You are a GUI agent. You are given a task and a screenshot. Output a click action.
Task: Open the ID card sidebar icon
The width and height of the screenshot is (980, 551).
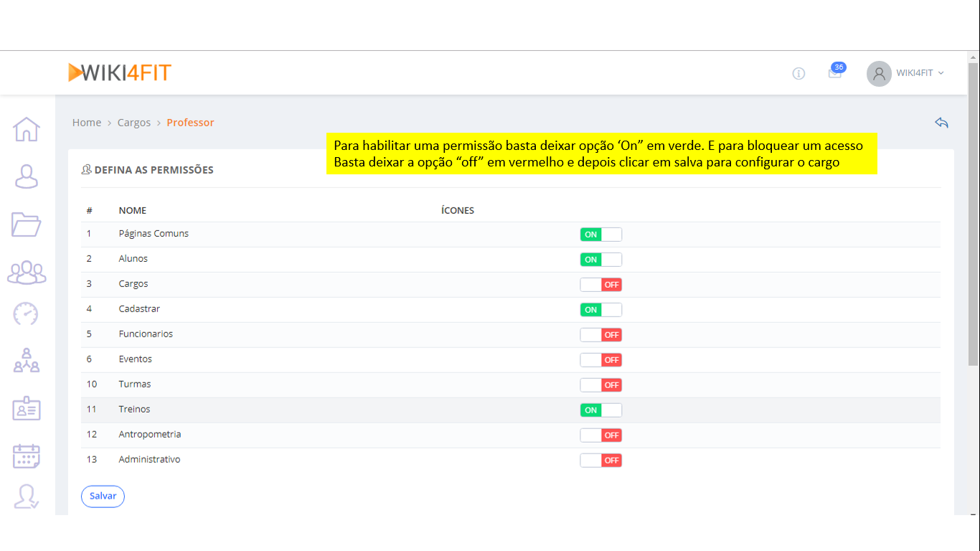coord(27,409)
